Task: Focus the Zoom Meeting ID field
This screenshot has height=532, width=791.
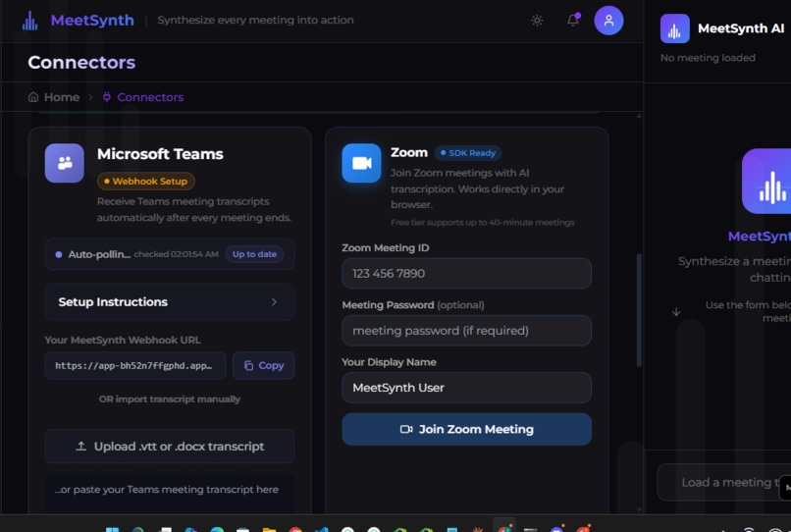Action: 466,274
